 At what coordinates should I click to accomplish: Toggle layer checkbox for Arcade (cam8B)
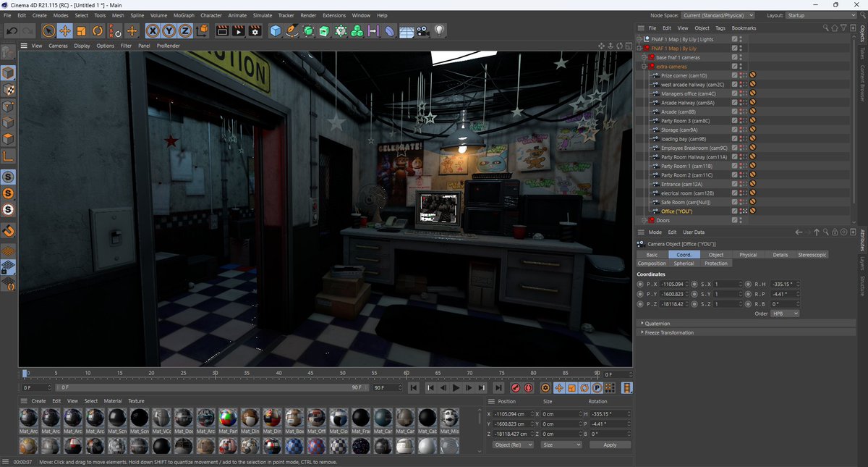tap(734, 112)
